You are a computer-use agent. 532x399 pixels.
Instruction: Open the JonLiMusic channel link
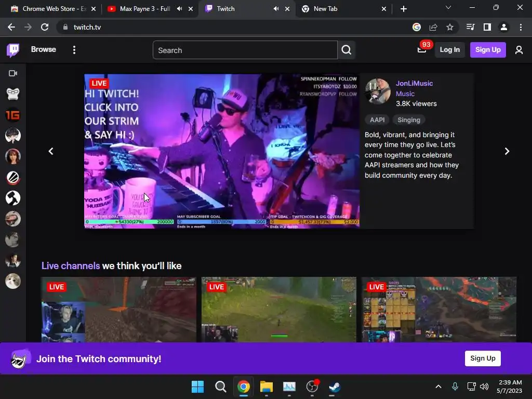pos(414,83)
